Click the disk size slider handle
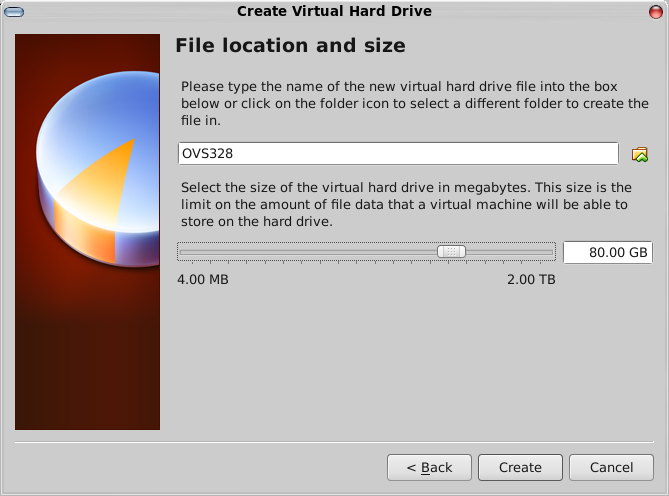Screen dimensions: 669x496 (x=451, y=252)
